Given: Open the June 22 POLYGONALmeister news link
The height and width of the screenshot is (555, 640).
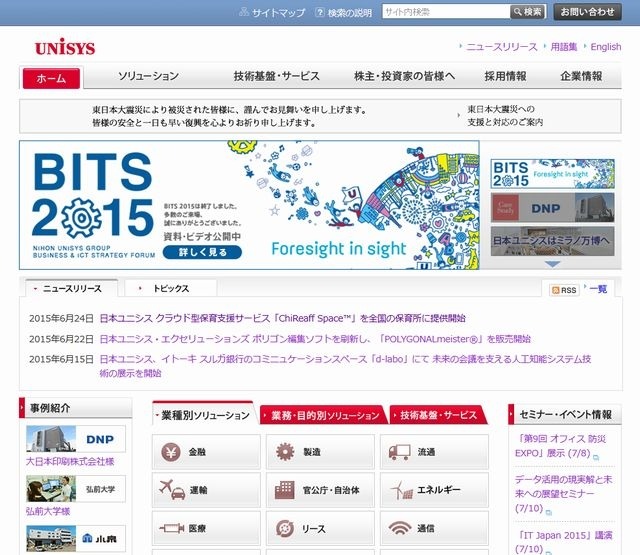Looking at the screenshot, I should click(315, 339).
